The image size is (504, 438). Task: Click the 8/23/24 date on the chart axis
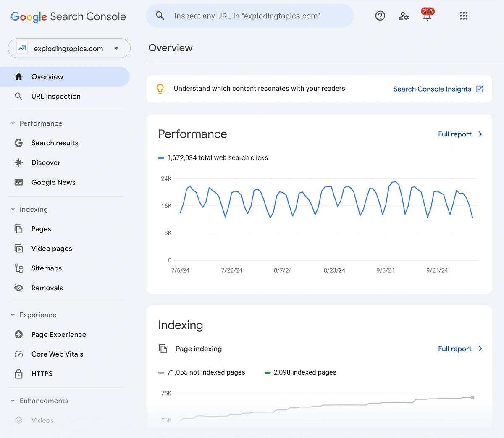[334, 270]
